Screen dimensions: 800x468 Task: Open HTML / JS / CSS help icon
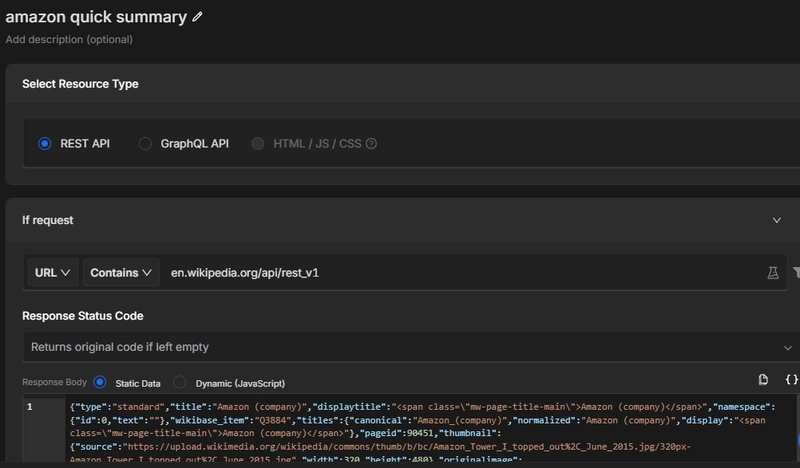(x=371, y=144)
